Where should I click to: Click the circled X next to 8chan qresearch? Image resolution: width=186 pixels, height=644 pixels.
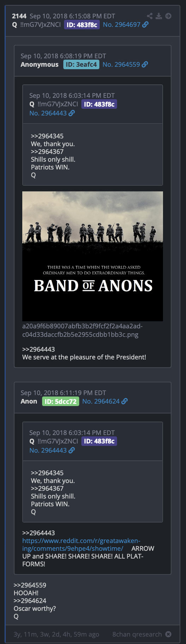[168, 634]
